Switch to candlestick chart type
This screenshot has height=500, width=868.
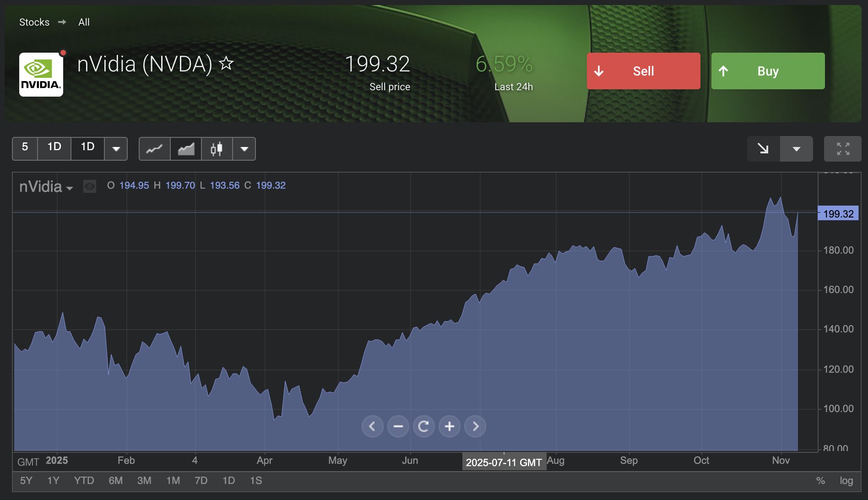217,149
